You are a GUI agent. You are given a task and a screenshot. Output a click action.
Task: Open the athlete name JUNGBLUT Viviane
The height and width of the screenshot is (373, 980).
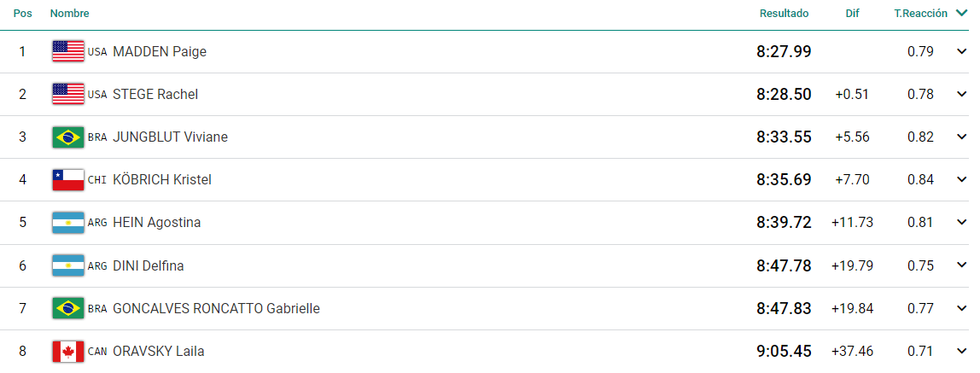[x=170, y=137]
